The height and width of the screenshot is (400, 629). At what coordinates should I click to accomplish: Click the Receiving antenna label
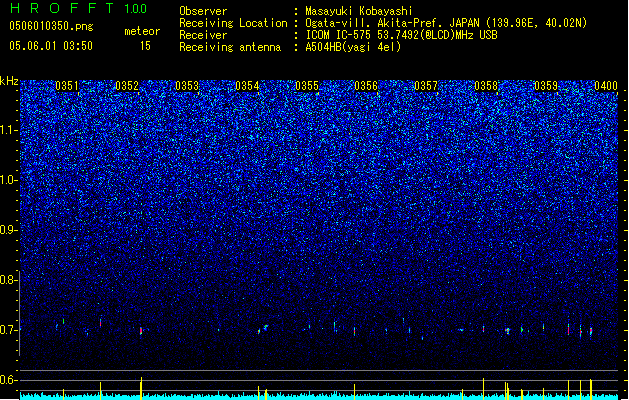tap(230, 47)
